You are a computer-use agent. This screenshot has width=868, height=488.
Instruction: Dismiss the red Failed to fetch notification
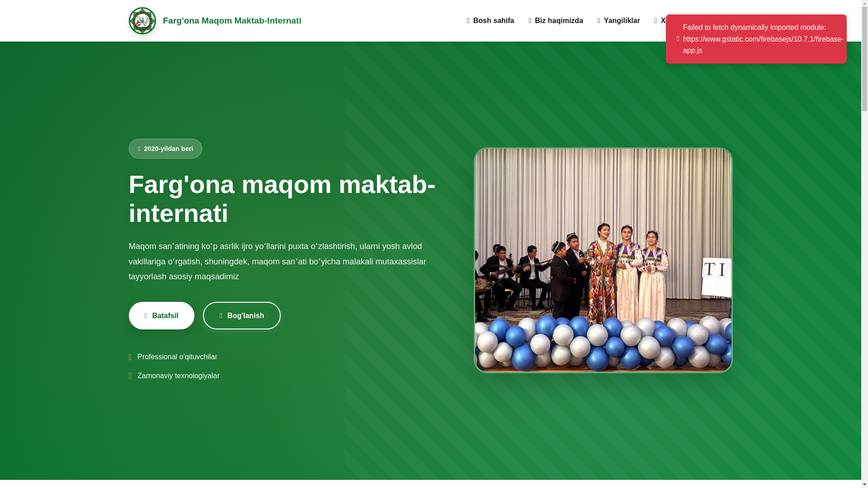click(756, 39)
